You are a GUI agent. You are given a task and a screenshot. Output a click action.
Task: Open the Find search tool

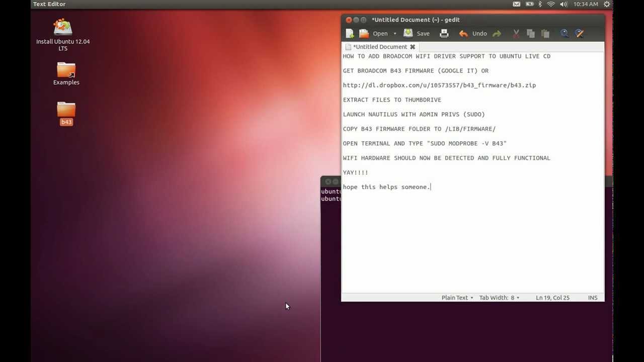[565, 34]
